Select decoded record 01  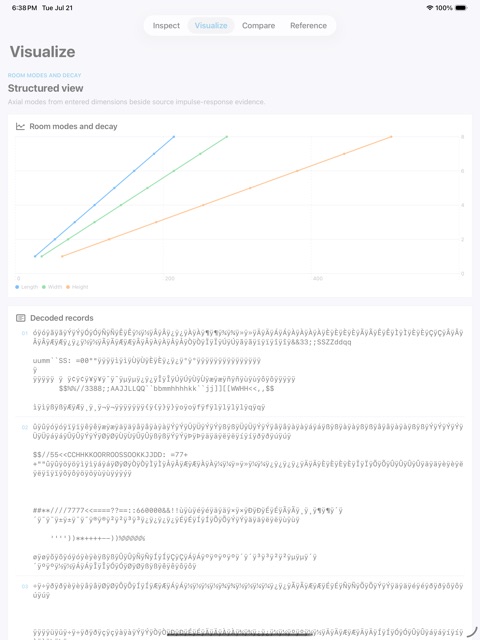(240, 370)
